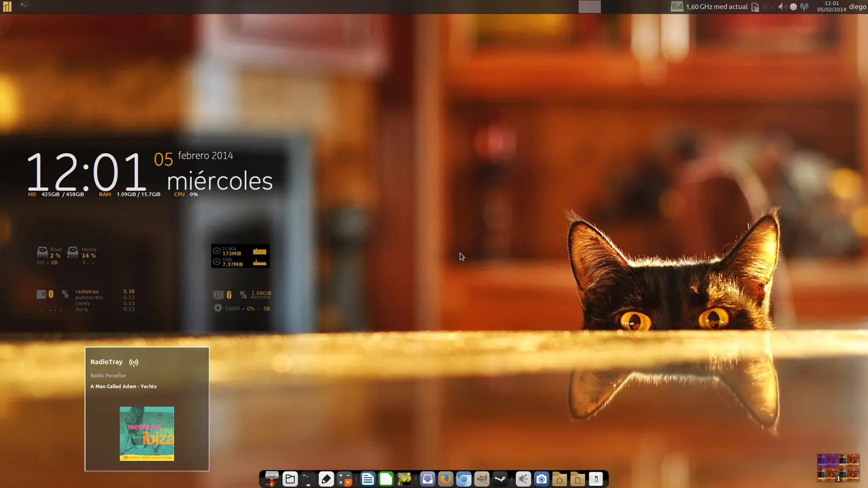Click the panel clock showing 12:01

click(832, 6)
